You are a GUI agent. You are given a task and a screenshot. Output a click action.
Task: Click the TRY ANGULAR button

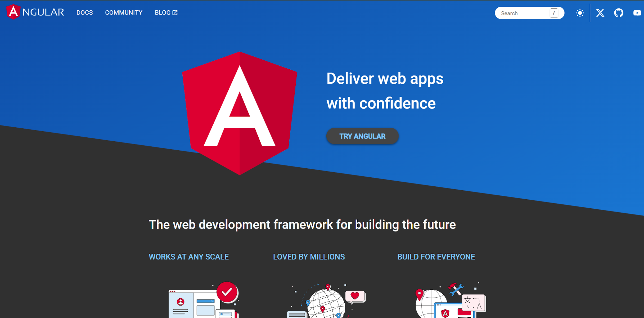tap(362, 136)
